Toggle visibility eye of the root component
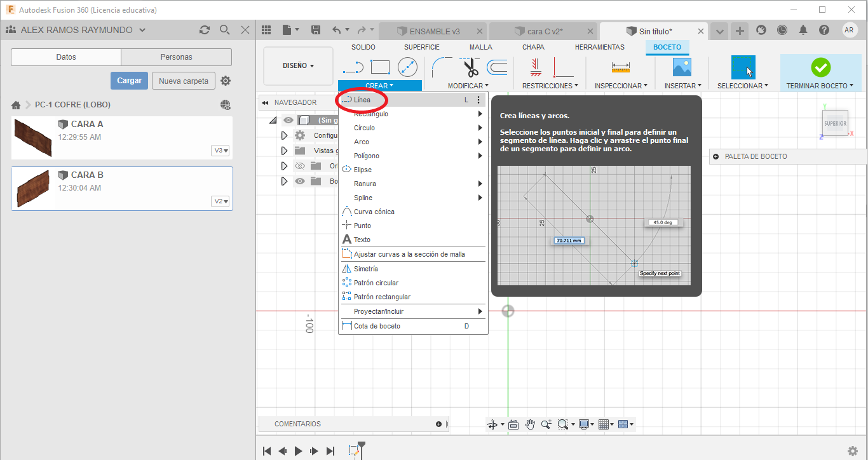Viewport: 868px width, 460px height. (x=288, y=120)
